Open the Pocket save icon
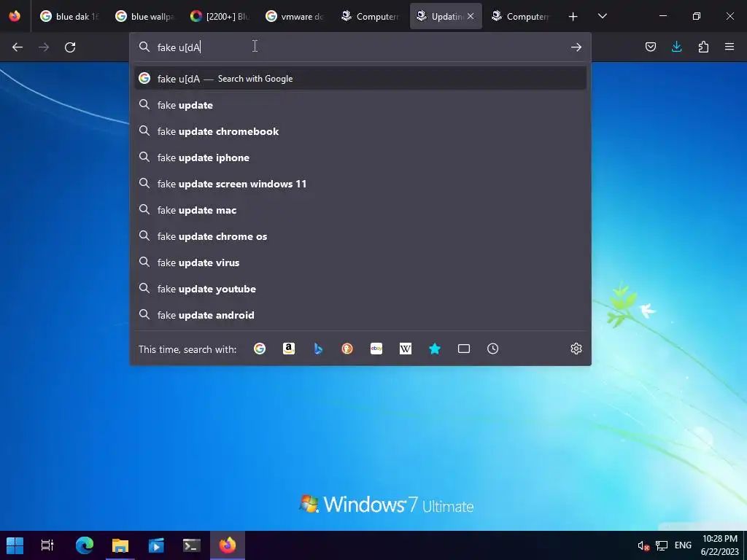This screenshot has width=747, height=560. click(x=650, y=47)
